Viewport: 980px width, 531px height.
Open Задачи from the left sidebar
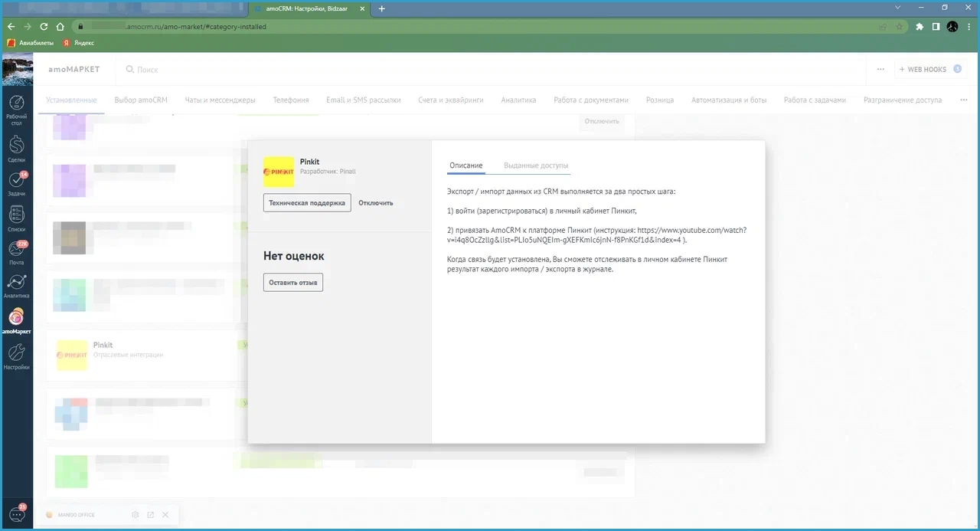(x=16, y=185)
